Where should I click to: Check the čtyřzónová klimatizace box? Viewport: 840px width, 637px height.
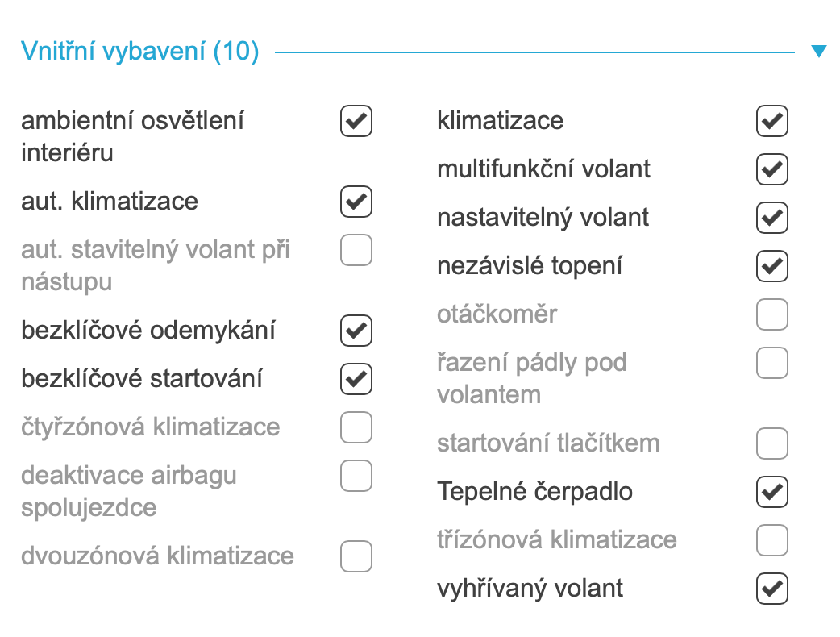pyautogui.click(x=356, y=427)
